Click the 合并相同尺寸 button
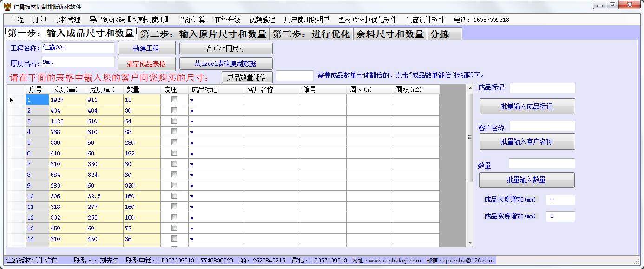 (x=226, y=48)
